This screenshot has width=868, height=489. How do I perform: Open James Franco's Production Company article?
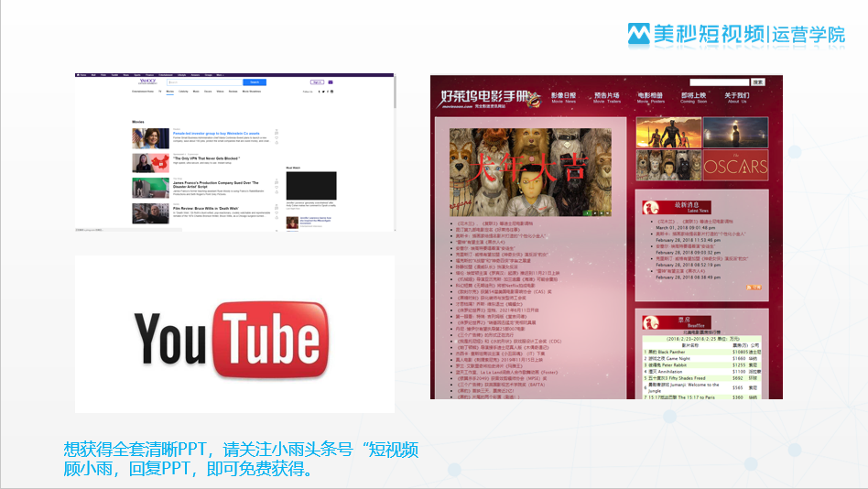[215, 184]
